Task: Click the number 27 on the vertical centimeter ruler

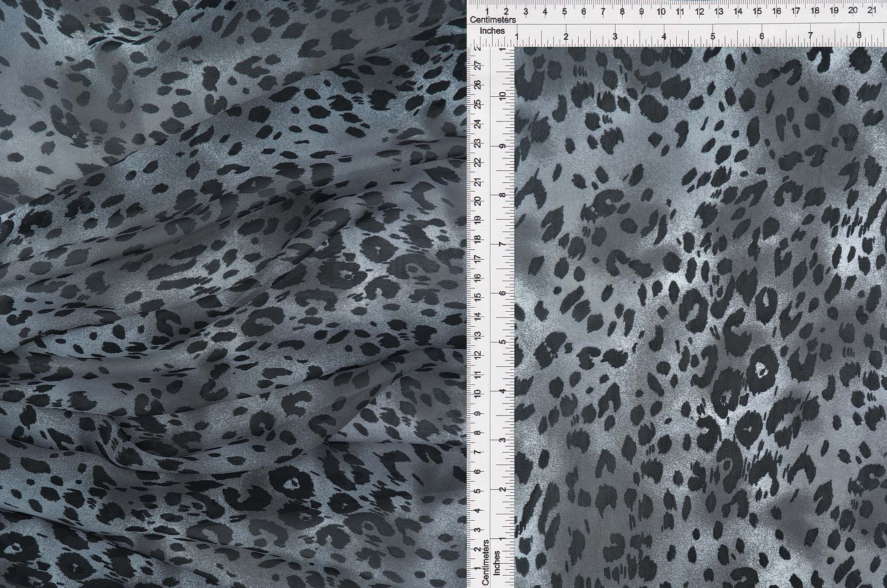Action: point(478,66)
